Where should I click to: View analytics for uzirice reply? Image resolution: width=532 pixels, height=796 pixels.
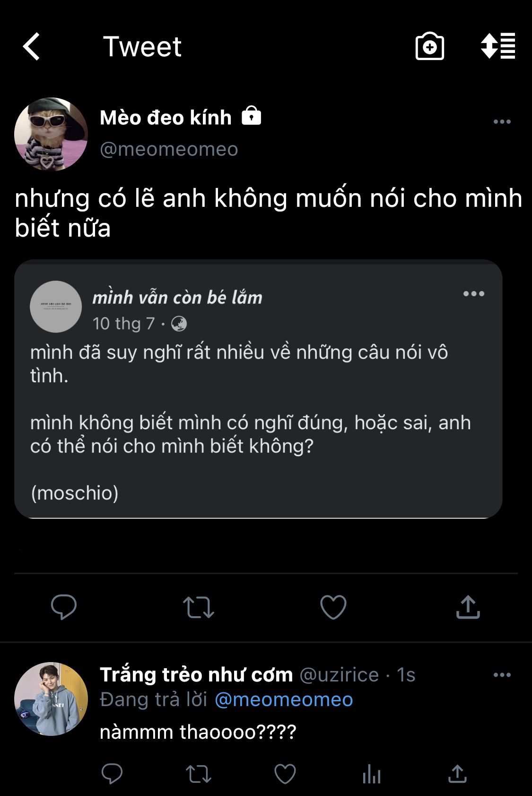point(372,774)
